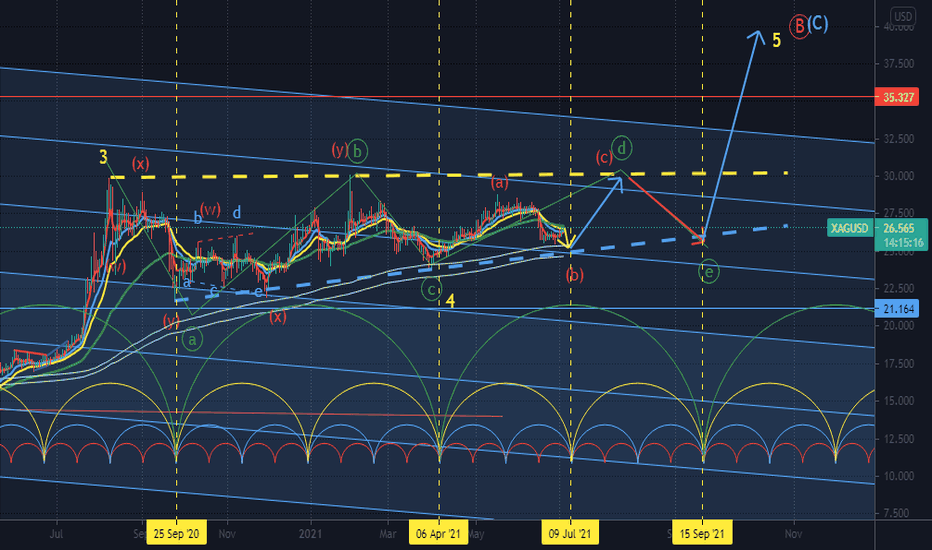Select the 09 Jul '21 date label
This screenshot has height=550, width=932.
tap(570, 533)
